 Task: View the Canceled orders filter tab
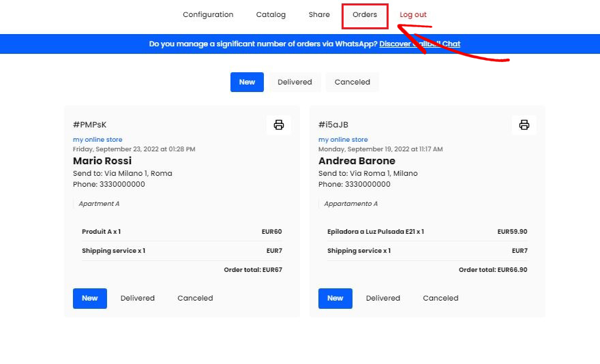coord(352,82)
